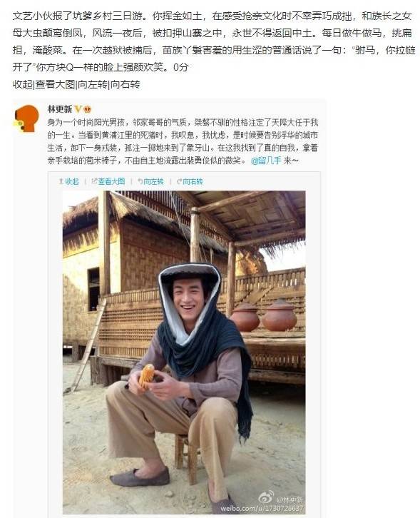This screenshot has height=518, width=420.
Task: Click the photo of man holding corn
Action: tap(184, 352)
